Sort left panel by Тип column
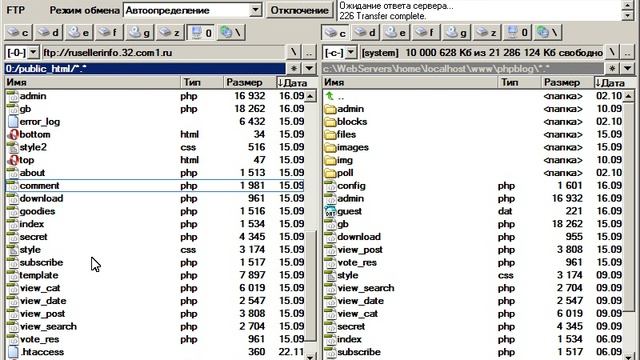This screenshot has width=640, height=360. 202,82
